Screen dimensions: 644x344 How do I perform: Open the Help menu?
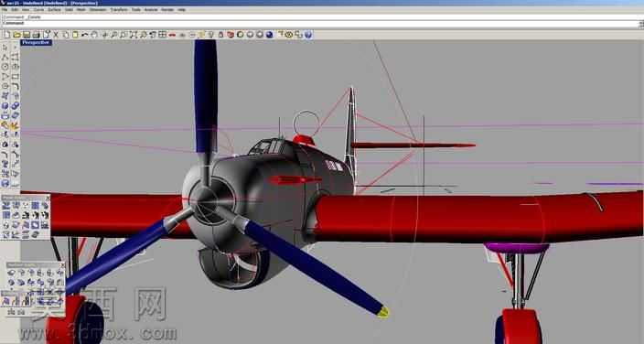point(181,9)
